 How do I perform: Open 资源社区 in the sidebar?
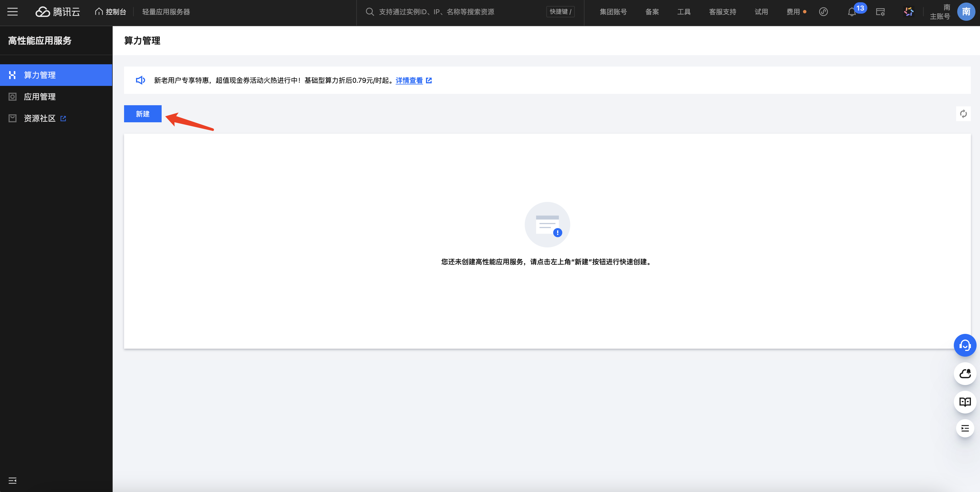click(56, 118)
